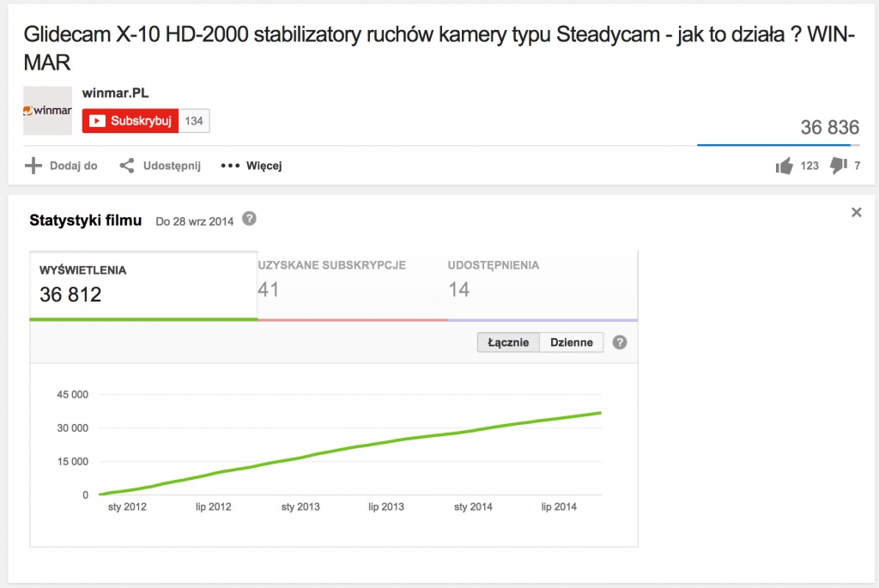
Task: Click the plus icon beside Dodaj do
Action: click(33, 166)
